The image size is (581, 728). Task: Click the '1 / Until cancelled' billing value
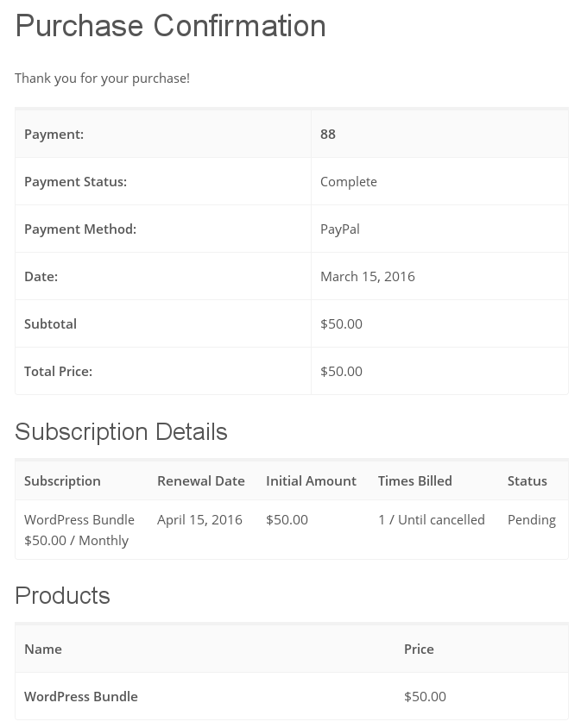(x=432, y=519)
